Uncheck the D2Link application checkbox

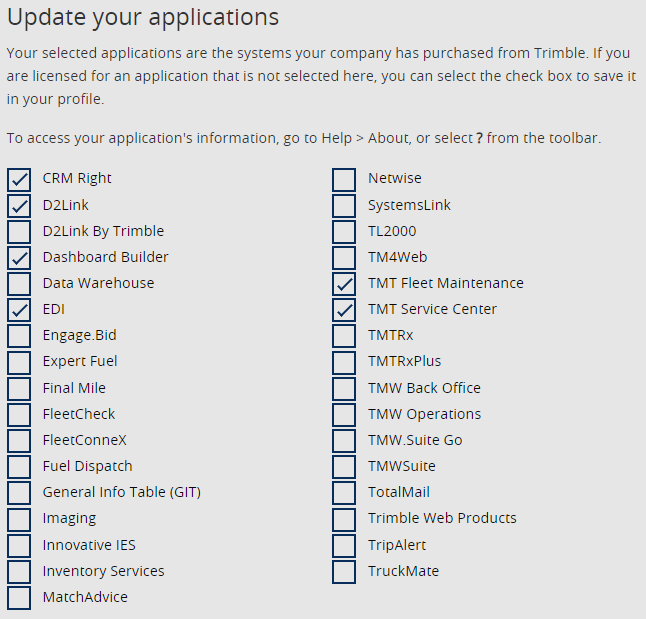19,205
